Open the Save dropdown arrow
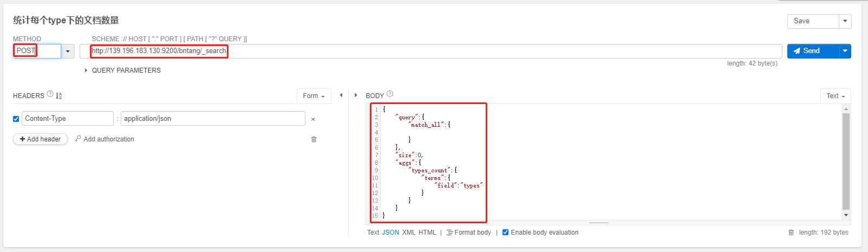The image size is (868, 252). point(845,21)
